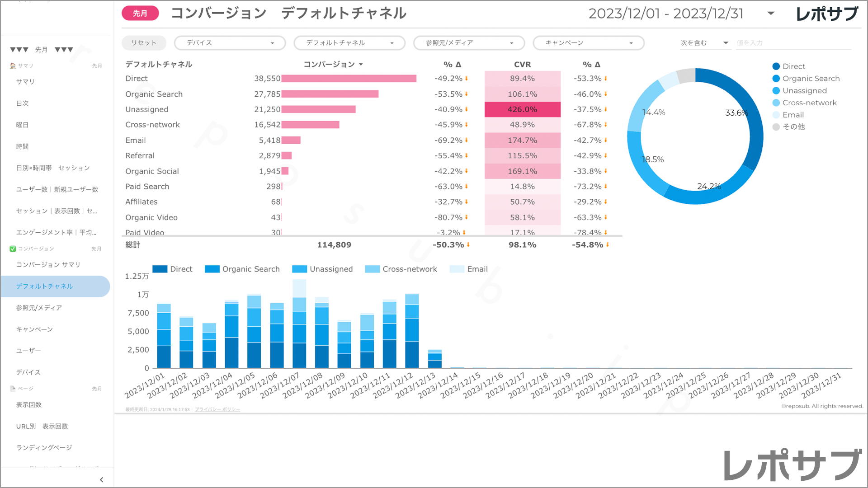Viewport: 868px width, 488px height.
Task: Open the プライバシー ポリシー link
Action: (217, 410)
